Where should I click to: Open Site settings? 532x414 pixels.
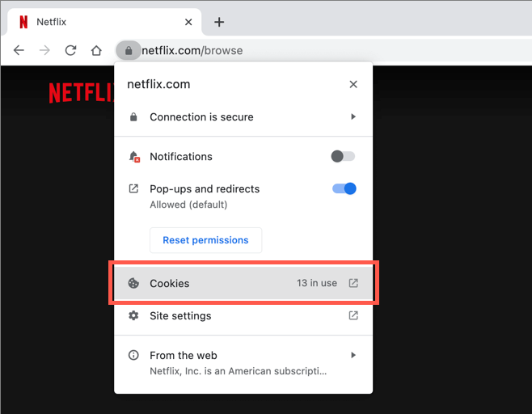click(x=243, y=315)
